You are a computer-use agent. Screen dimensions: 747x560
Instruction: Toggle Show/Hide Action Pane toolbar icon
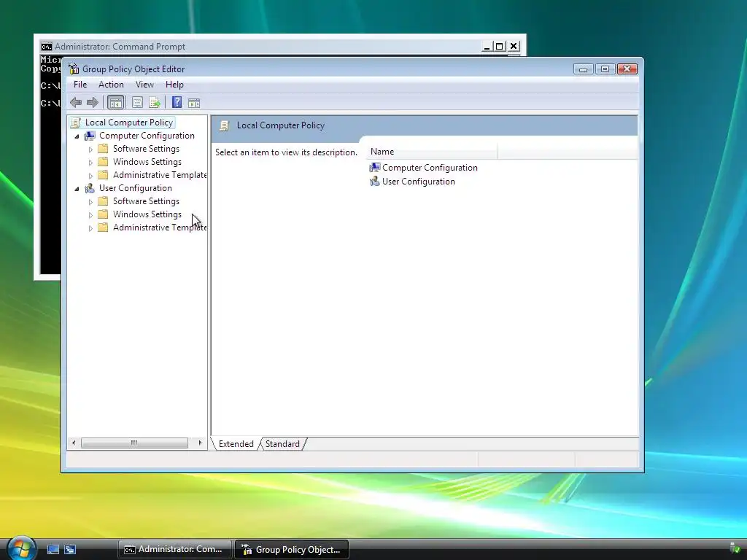[194, 102]
